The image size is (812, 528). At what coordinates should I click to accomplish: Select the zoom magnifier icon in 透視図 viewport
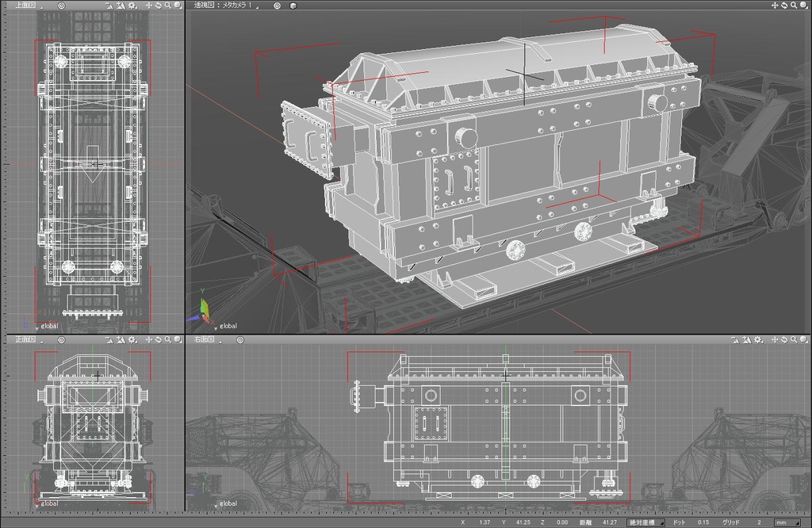(793, 6)
